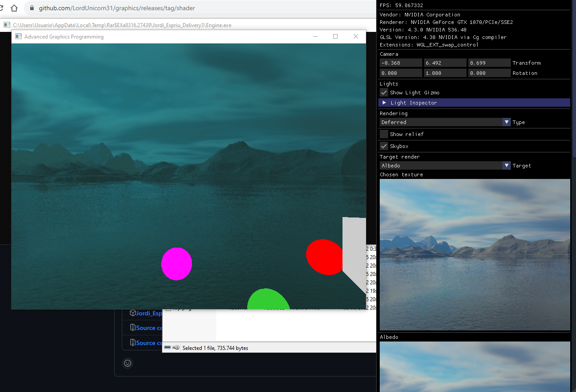This screenshot has width=576, height=392.
Task: Click the camera Transform field showing -0.368
Action: 401,63
